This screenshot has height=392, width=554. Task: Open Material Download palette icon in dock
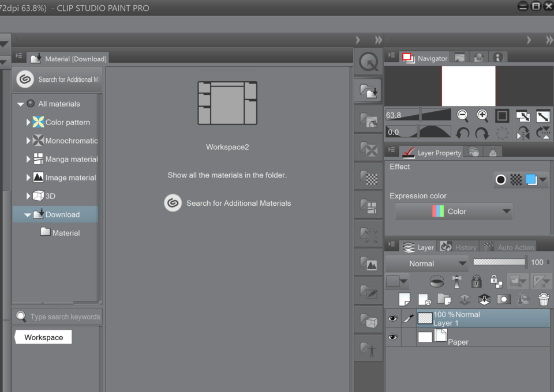[x=369, y=91]
